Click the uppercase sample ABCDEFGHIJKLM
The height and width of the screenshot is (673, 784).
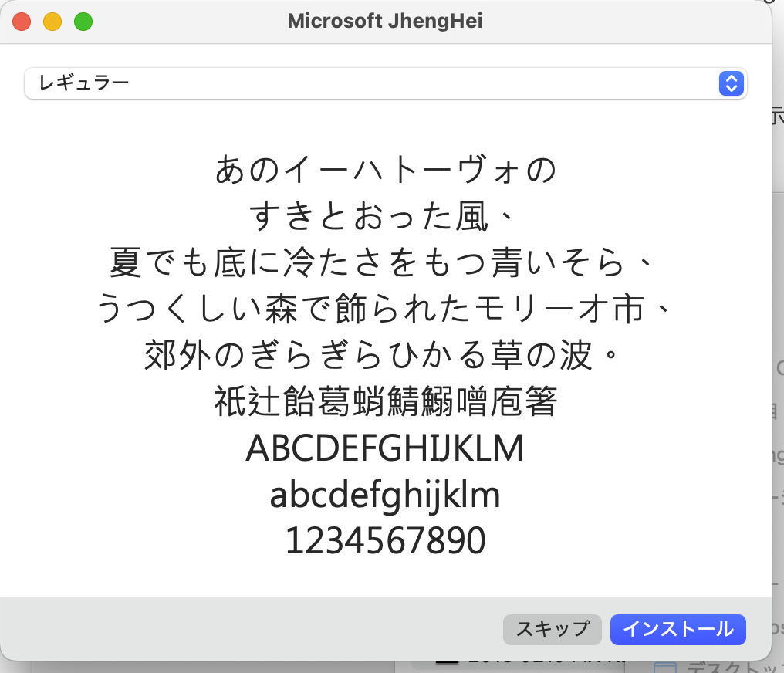(384, 448)
